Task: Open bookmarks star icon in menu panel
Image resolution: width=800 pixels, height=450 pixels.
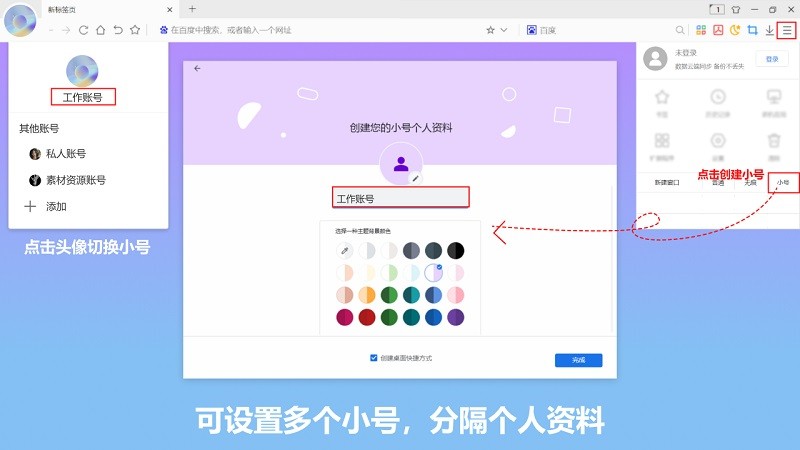Action: [x=662, y=97]
